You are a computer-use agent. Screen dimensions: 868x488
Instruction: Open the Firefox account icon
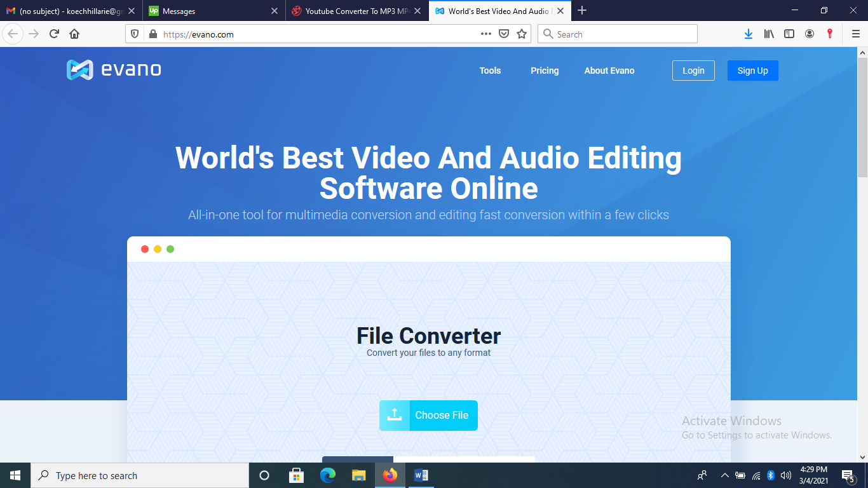[x=810, y=34]
